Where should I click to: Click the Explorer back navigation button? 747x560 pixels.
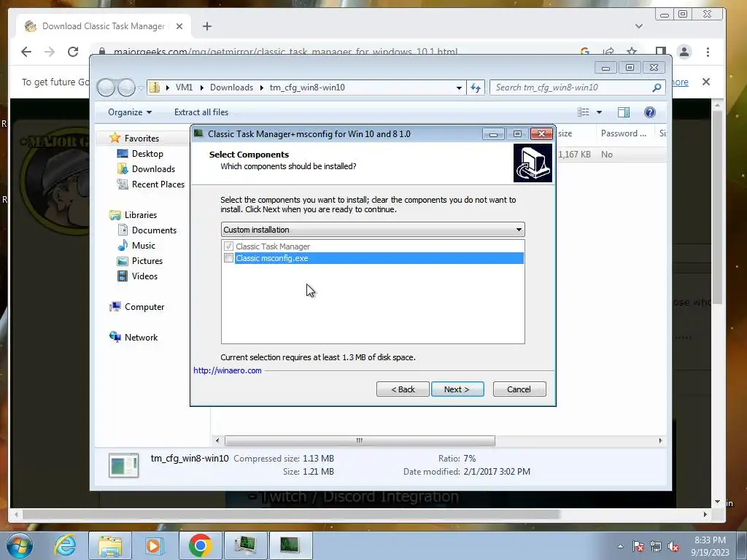(x=106, y=87)
